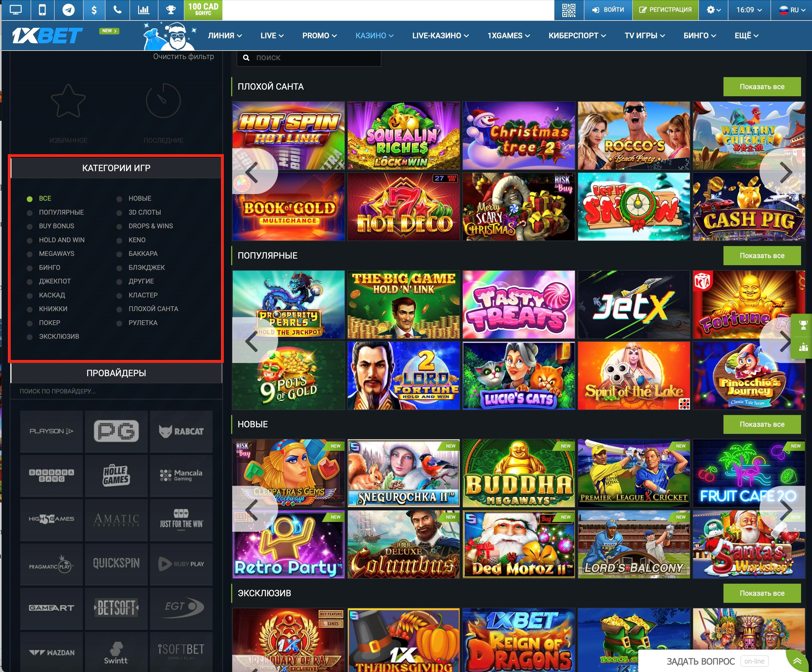Expand the ЕЩЁ dropdown menu
812x672 pixels.
tap(746, 36)
